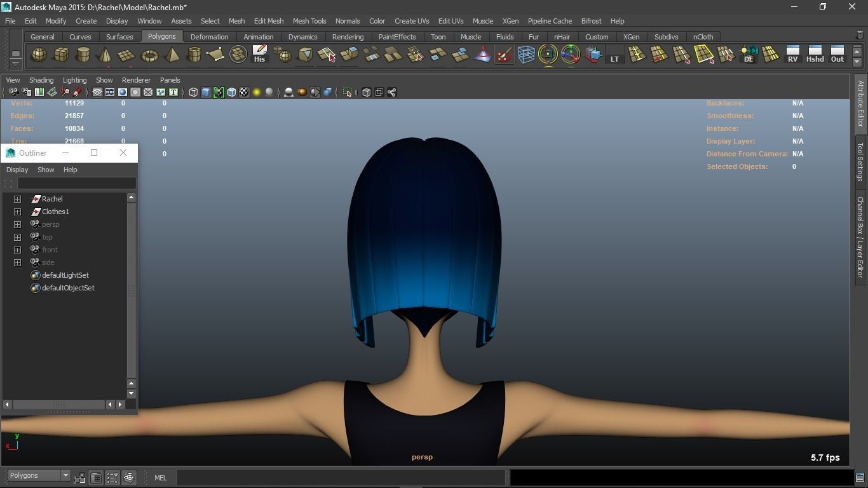The image size is (868, 488).
Task: Expand the top camera in Outliner
Action: coord(18,237)
